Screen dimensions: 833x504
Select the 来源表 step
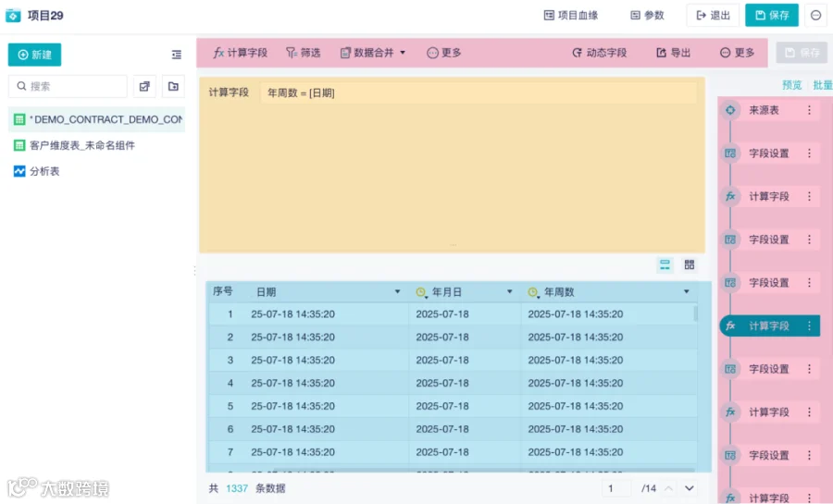[x=769, y=110]
